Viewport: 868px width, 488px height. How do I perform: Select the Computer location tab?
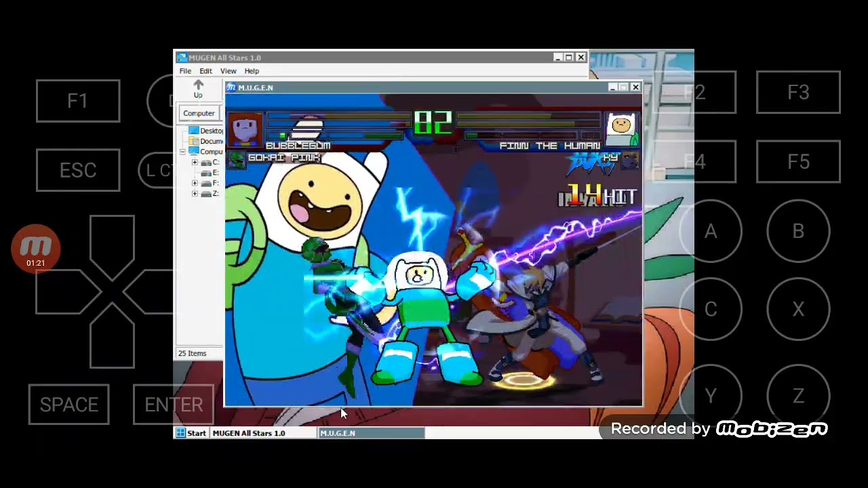pos(199,113)
